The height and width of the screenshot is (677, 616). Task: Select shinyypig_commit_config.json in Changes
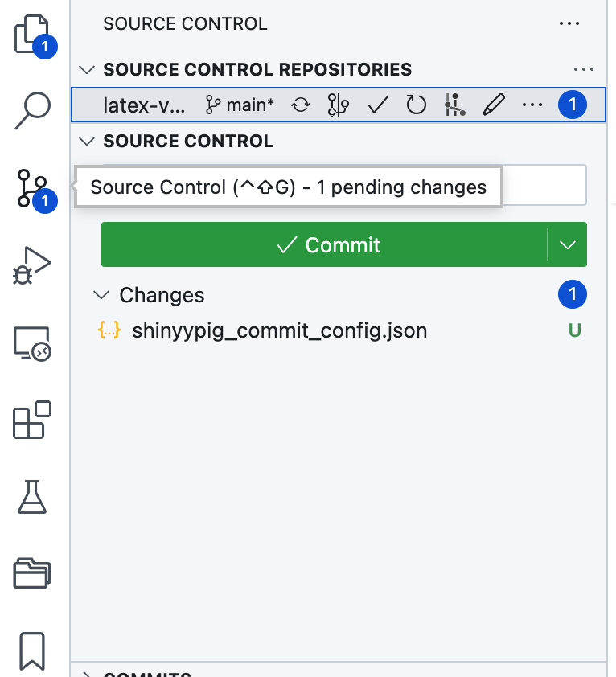pos(279,330)
